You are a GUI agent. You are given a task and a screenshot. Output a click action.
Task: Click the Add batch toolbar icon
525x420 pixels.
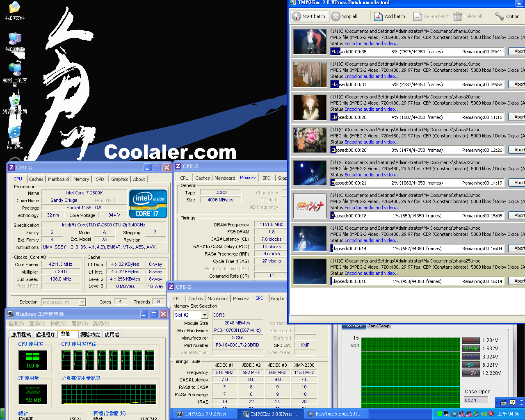(378, 16)
